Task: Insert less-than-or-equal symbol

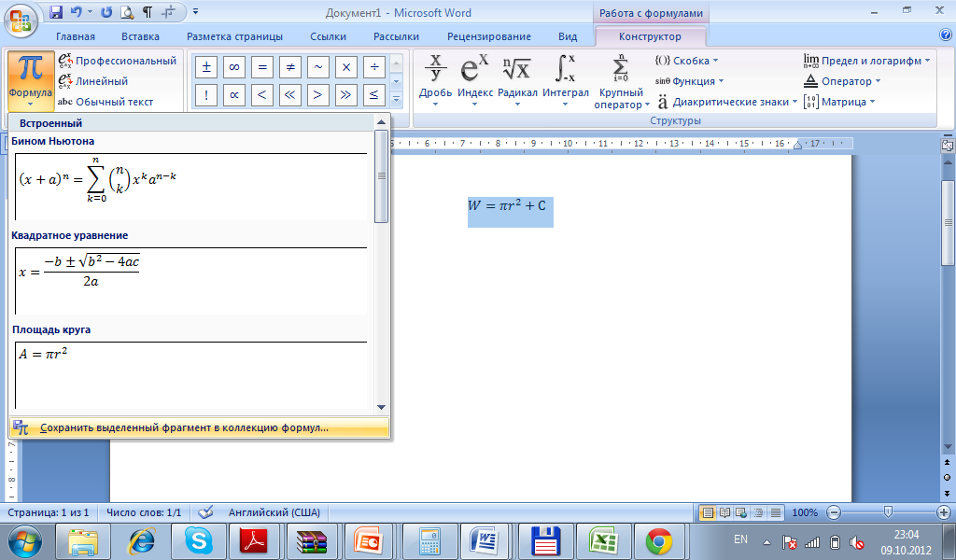Action: (374, 95)
